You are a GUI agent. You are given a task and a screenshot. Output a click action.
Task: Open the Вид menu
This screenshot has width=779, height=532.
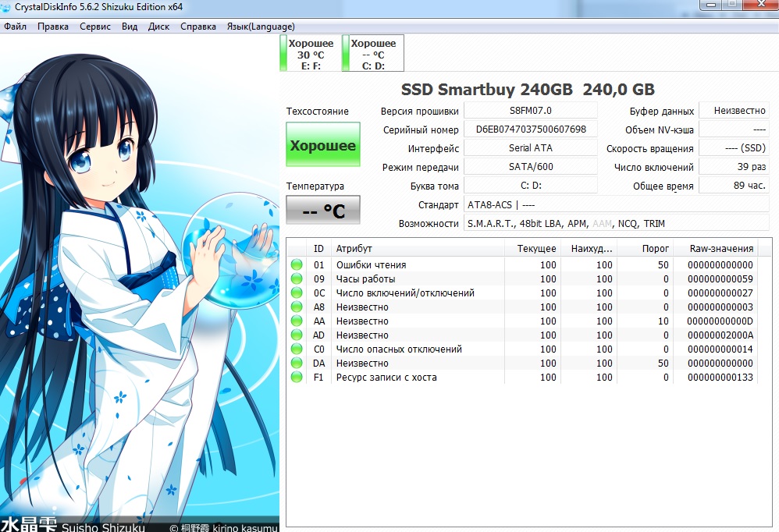[x=130, y=27]
